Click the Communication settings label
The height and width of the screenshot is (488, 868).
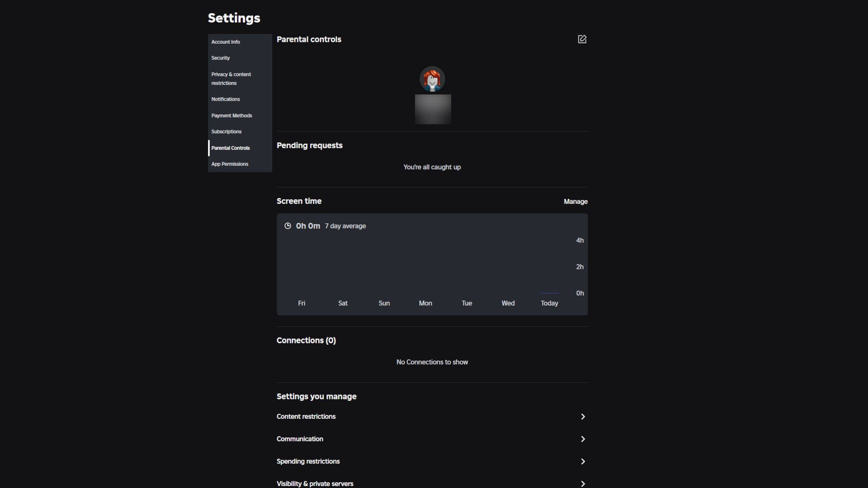[300, 439]
